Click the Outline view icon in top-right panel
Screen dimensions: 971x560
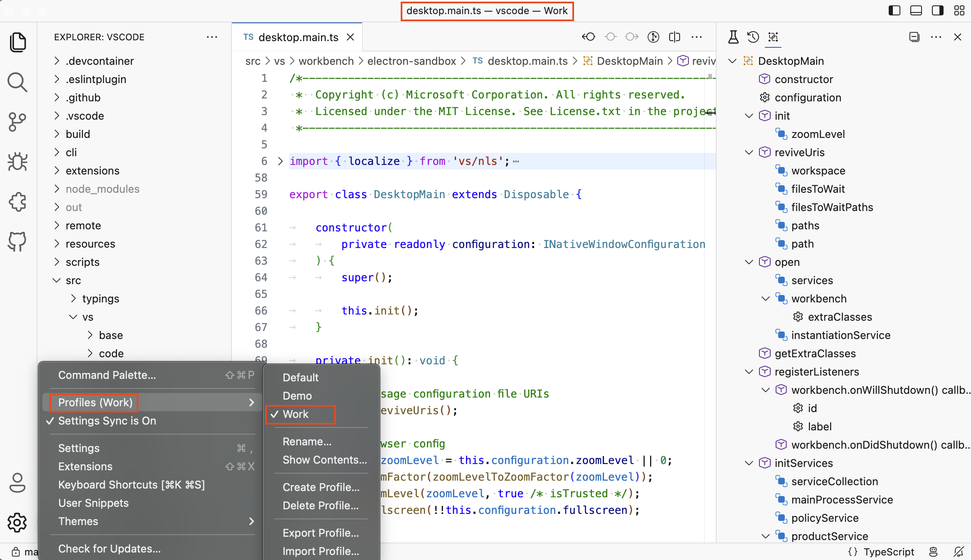pos(773,37)
